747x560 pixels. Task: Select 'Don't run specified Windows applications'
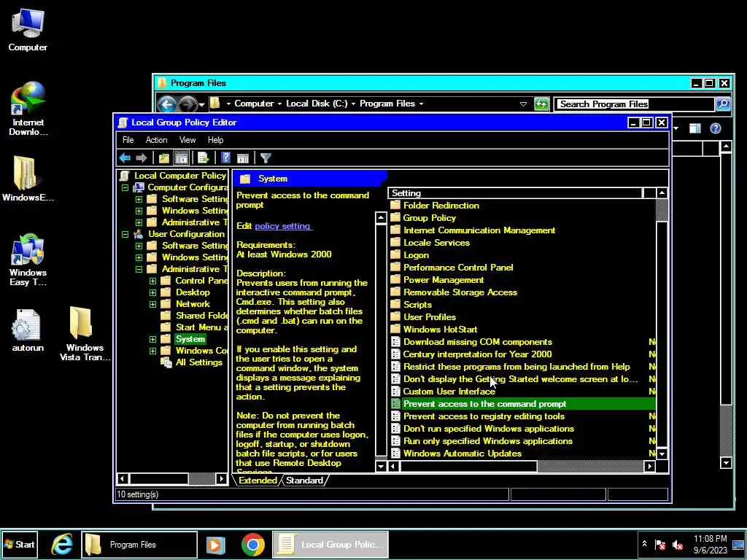(488, 429)
